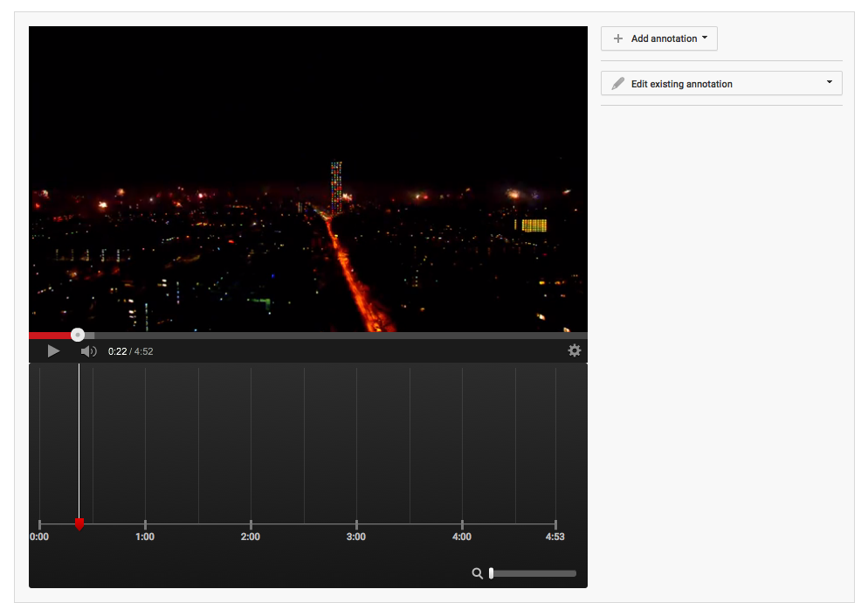The height and width of the screenshot is (603, 868).
Task: Click the timeline zoom magnifier icon
Action: click(477, 573)
